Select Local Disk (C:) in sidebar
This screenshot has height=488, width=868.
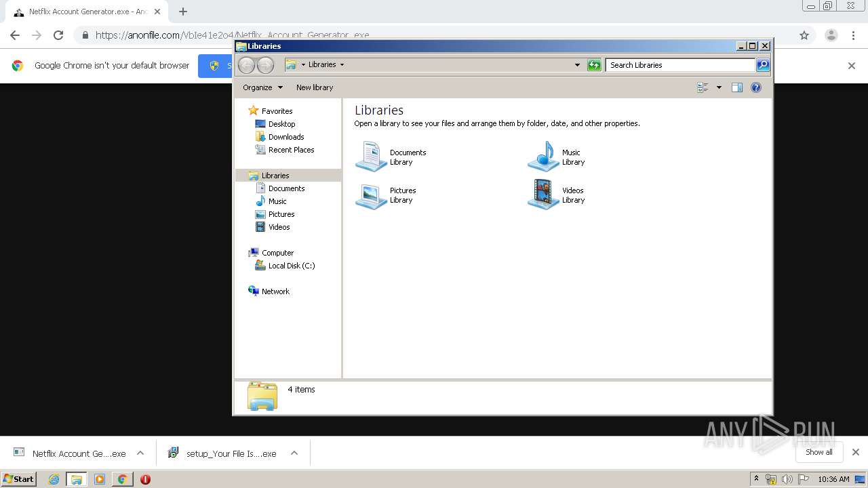[291, 266]
